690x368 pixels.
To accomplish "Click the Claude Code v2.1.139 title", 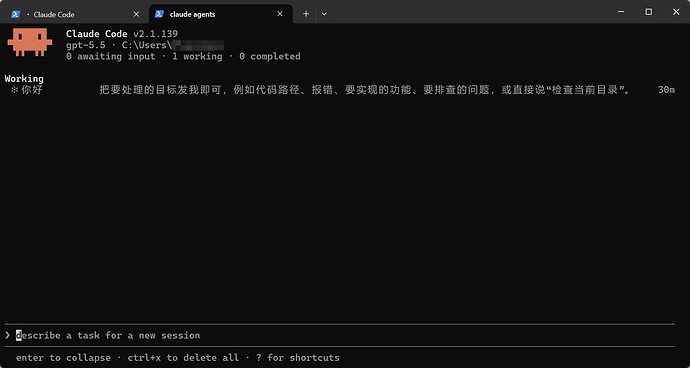I will 122,34.
